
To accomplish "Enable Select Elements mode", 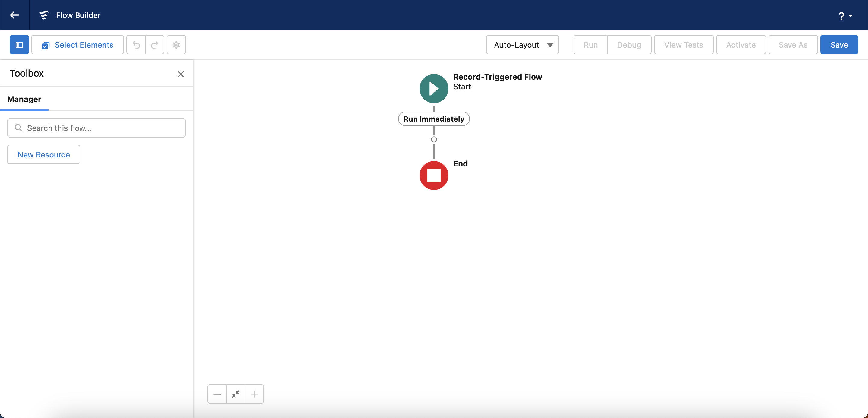I will (x=77, y=45).
